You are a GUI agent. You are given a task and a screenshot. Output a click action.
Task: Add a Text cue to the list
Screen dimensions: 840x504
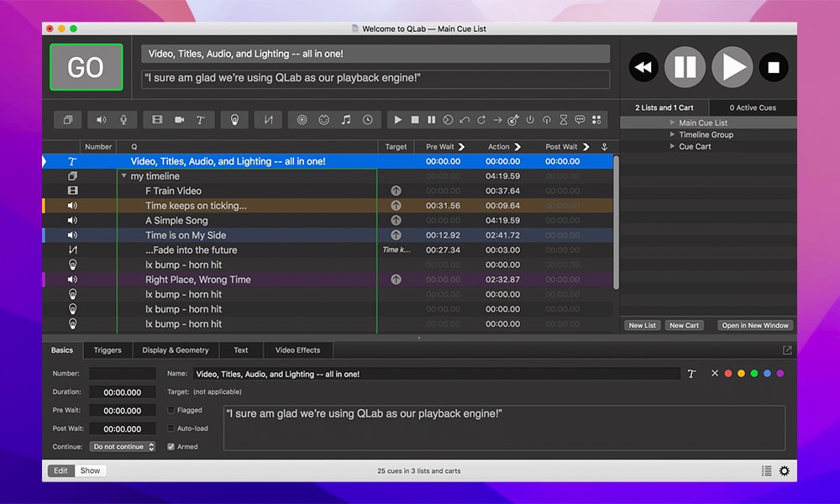click(x=201, y=119)
